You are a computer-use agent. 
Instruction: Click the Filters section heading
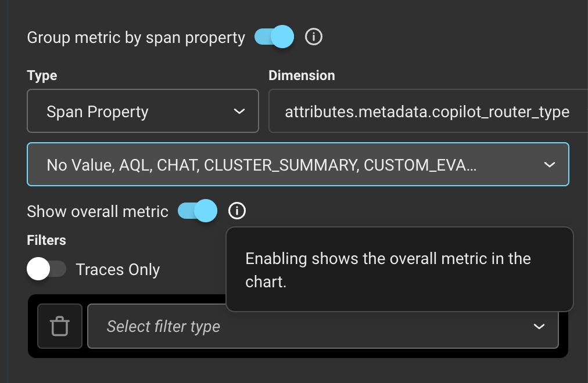click(x=46, y=240)
